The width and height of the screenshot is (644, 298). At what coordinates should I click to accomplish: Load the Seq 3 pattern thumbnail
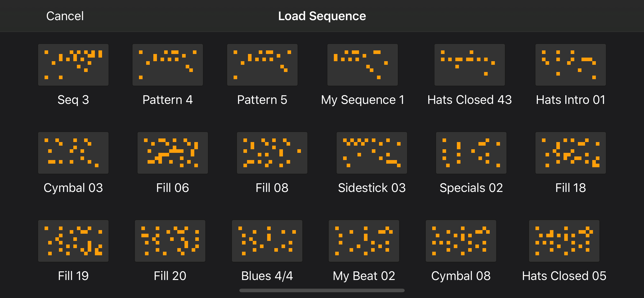(73, 65)
